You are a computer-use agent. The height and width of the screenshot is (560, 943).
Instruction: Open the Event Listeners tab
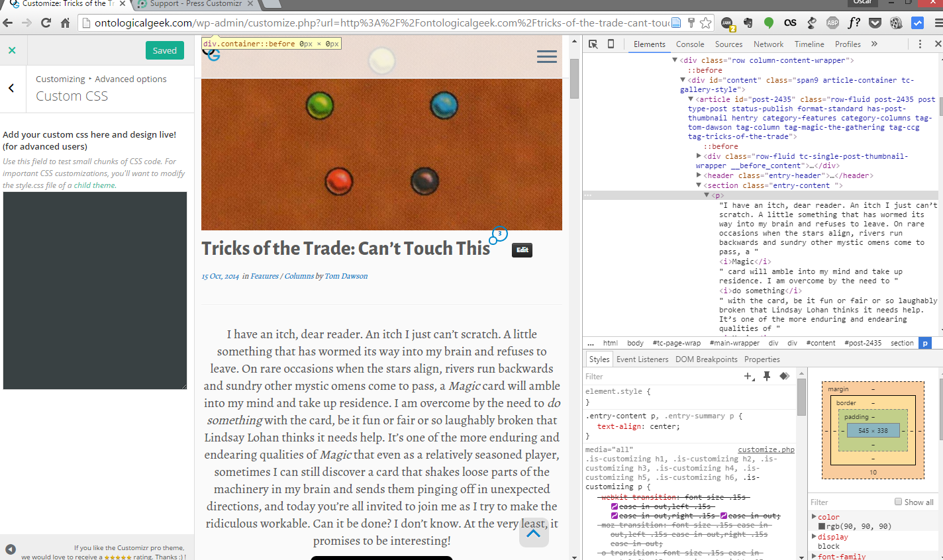(x=642, y=359)
